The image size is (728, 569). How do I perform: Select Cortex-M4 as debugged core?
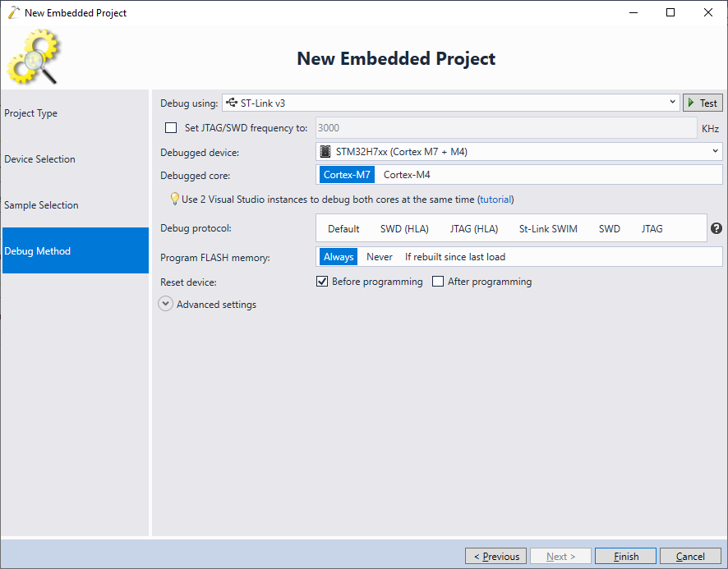click(407, 175)
